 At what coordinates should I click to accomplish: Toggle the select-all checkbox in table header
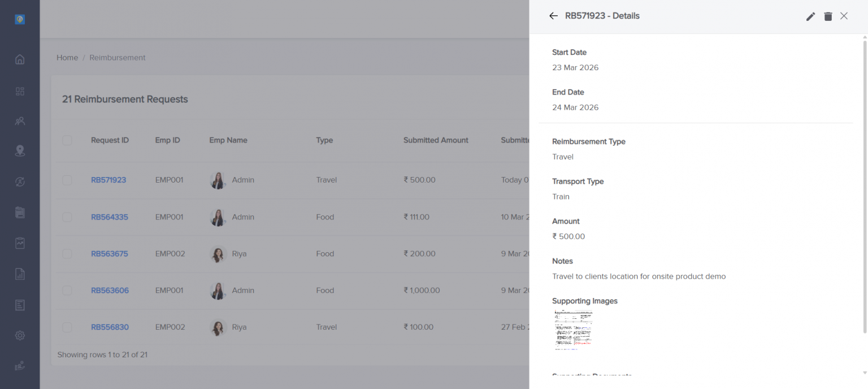[67, 140]
